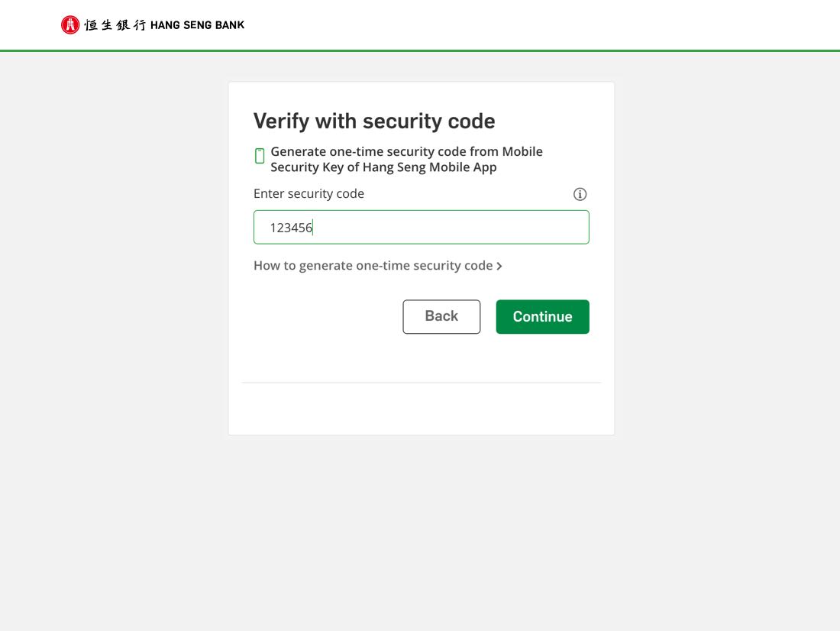Click the HANG SENG BANK wordmark
This screenshot has width=840, height=631.
point(197,25)
